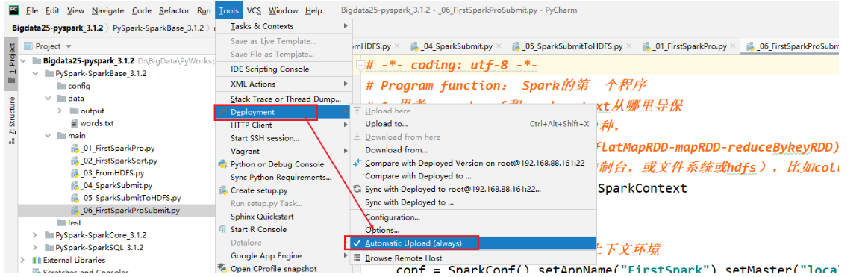Open the VCS menu
Image resolution: width=868 pixels, height=277 pixels.
[254, 10]
